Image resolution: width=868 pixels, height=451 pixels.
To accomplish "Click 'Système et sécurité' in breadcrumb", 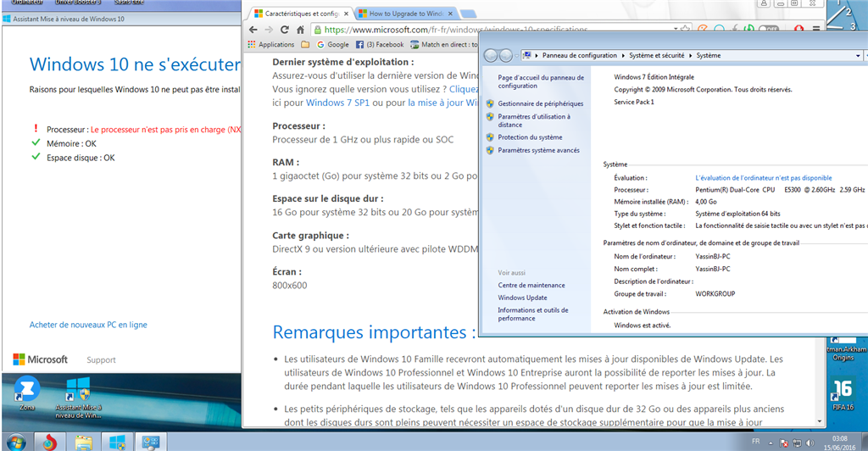I will [x=657, y=55].
